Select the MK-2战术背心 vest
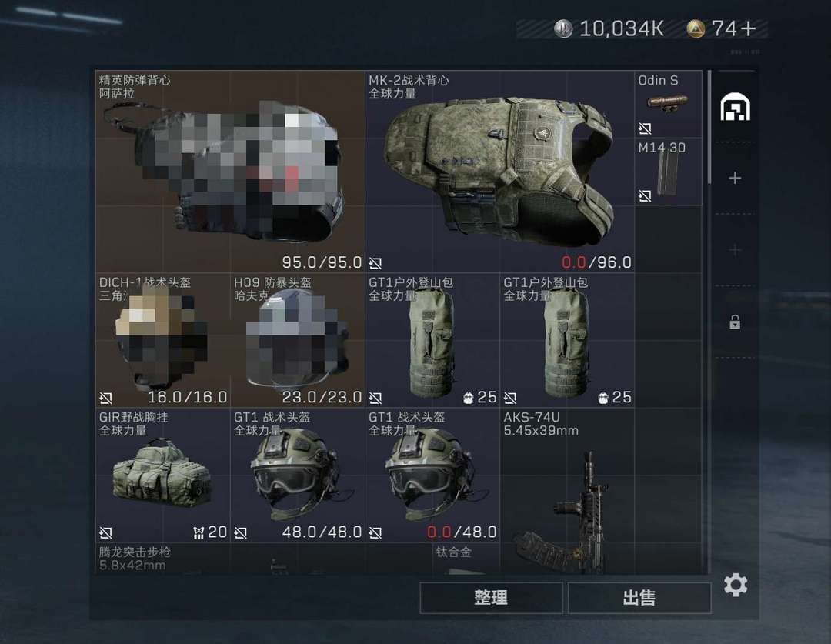Image resolution: width=831 pixels, height=644 pixels. point(500,172)
